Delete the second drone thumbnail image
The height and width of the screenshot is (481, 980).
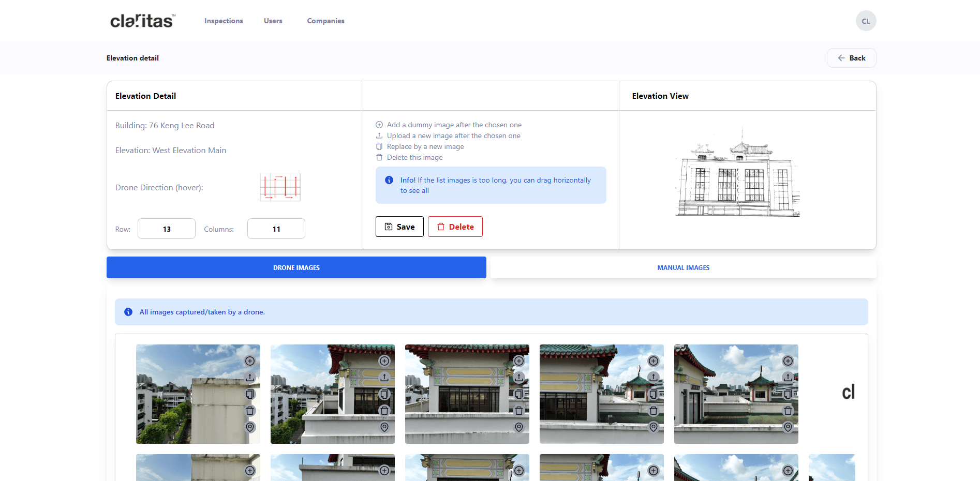[384, 411]
